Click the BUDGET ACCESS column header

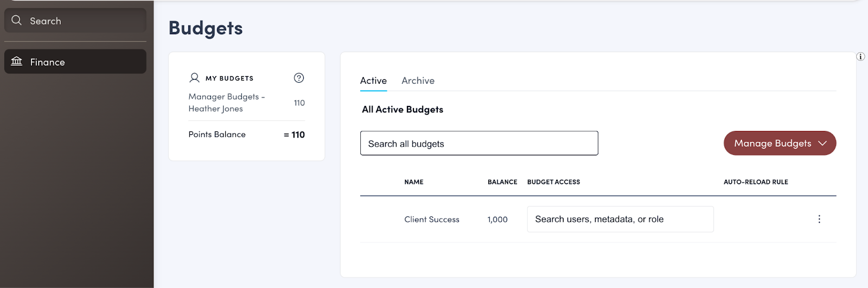coord(553,182)
